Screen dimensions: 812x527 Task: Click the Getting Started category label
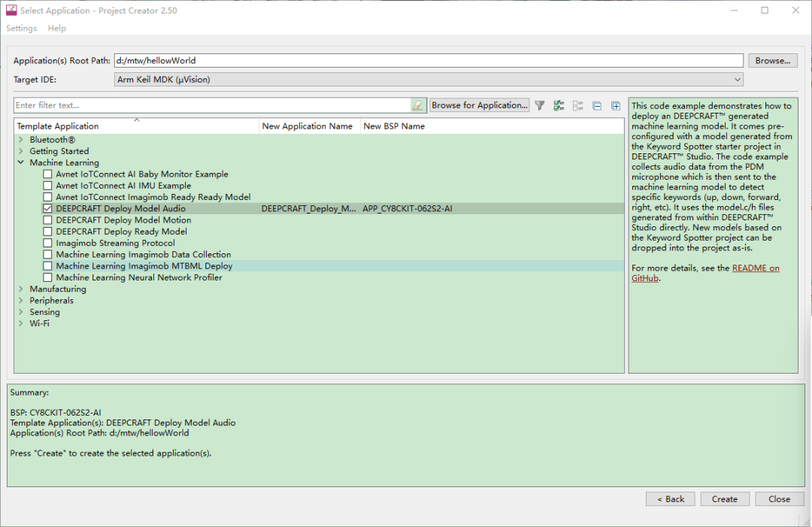(x=59, y=151)
